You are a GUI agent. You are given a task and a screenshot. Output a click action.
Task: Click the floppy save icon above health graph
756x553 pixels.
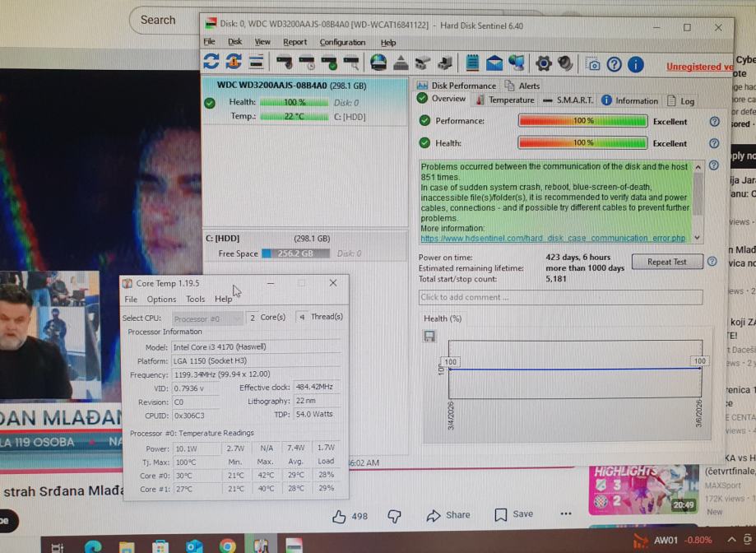[x=429, y=336]
